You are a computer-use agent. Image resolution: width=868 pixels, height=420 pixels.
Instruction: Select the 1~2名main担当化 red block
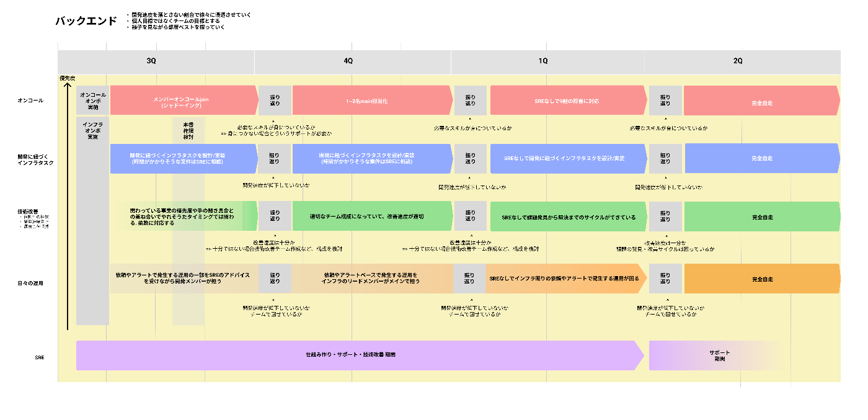point(373,101)
